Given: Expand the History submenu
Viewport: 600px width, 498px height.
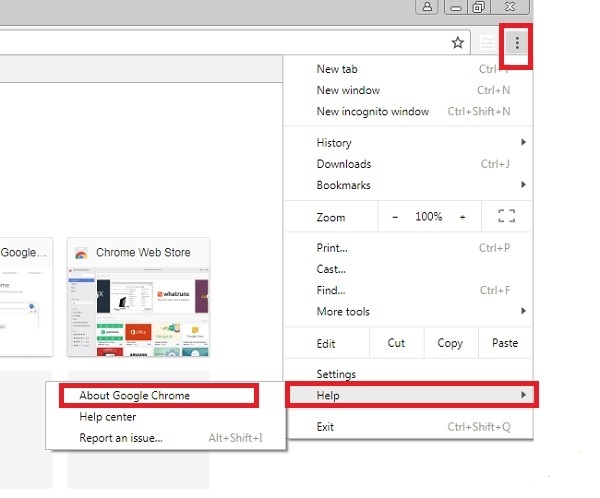Looking at the screenshot, I should click(x=408, y=143).
